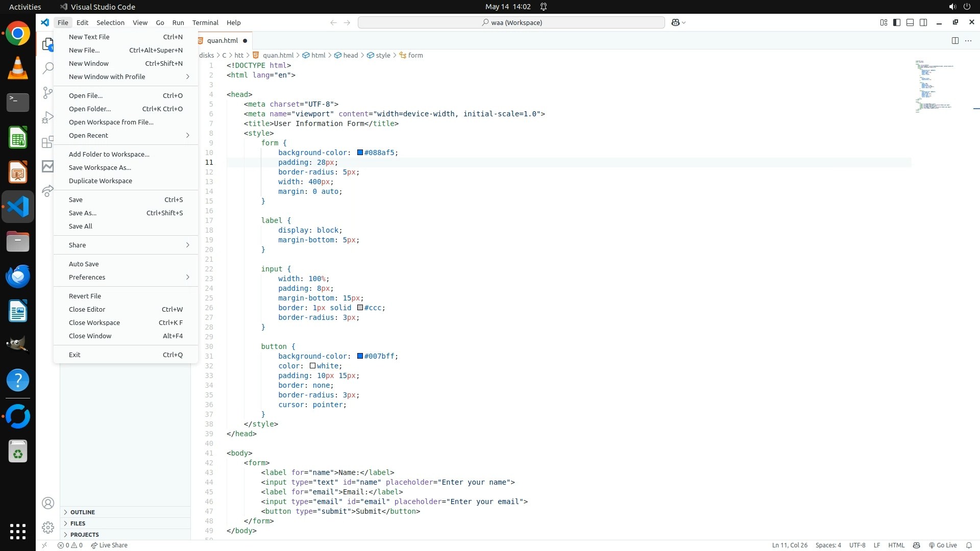Open the Extensions view icon
This screenshot has height=551, width=980.
[x=48, y=142]
